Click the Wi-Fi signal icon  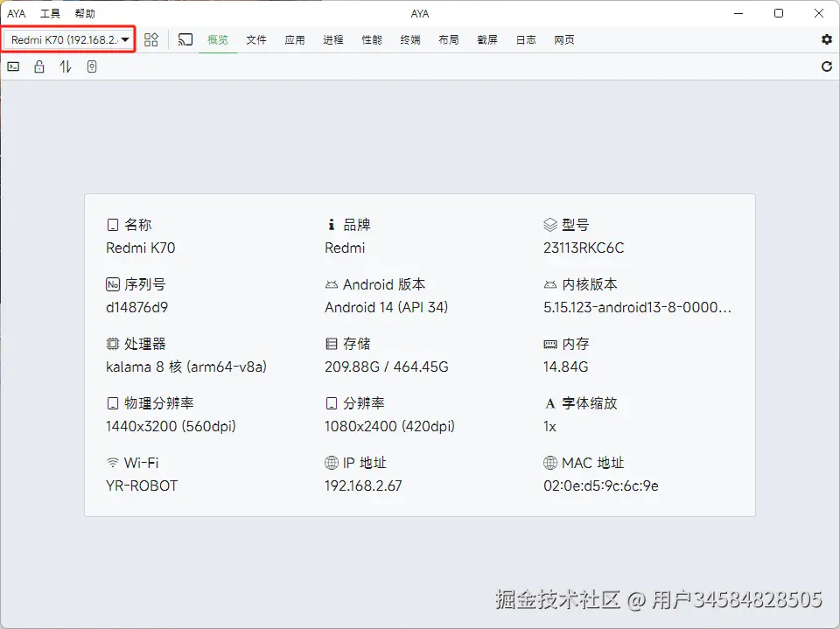[113, 463]
